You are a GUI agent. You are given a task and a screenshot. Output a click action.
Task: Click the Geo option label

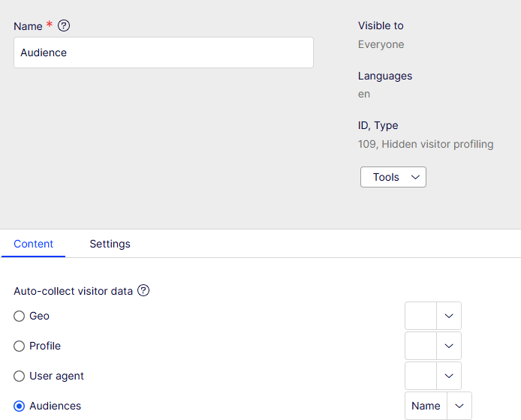tap(39, 316)
